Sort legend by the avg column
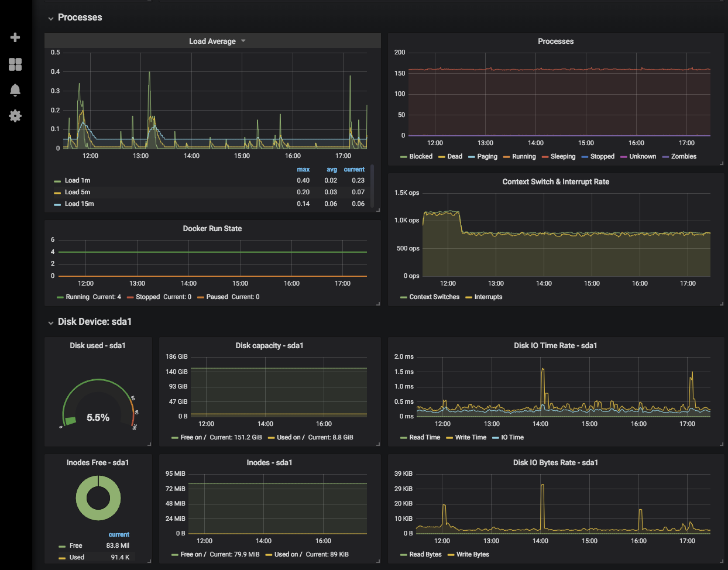The width and height of the screenshot is (728, 570). click(x=332, y=169)
